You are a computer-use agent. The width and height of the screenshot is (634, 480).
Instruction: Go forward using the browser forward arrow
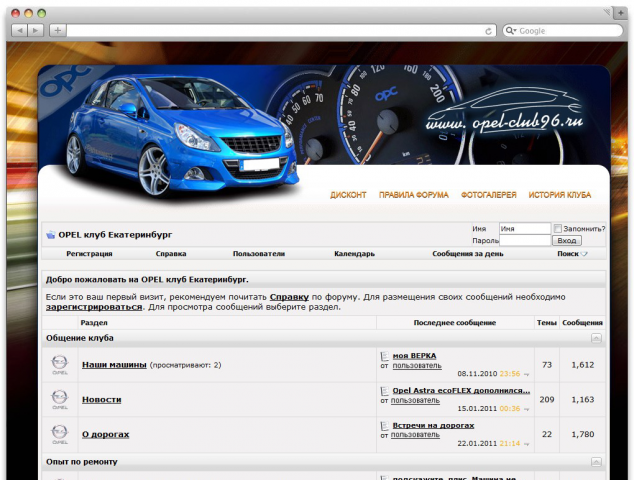click(x=36, y=30)
